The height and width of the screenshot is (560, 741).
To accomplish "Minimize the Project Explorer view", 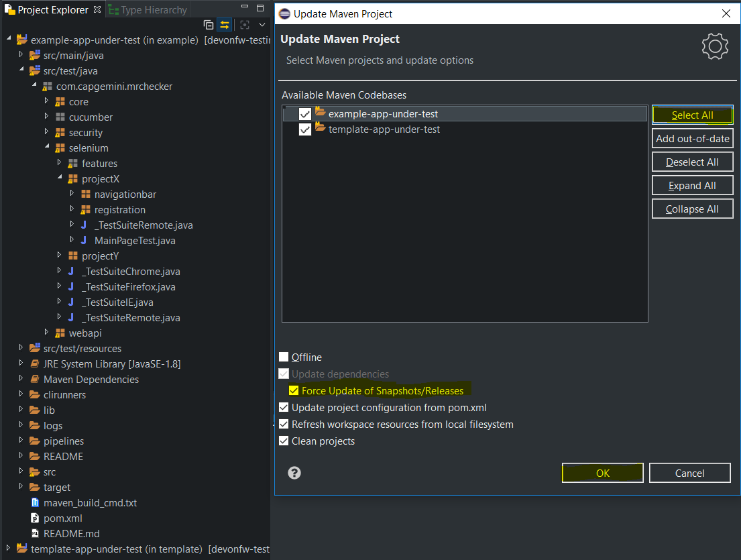I will pyautogui.click(x=244, y=7).
